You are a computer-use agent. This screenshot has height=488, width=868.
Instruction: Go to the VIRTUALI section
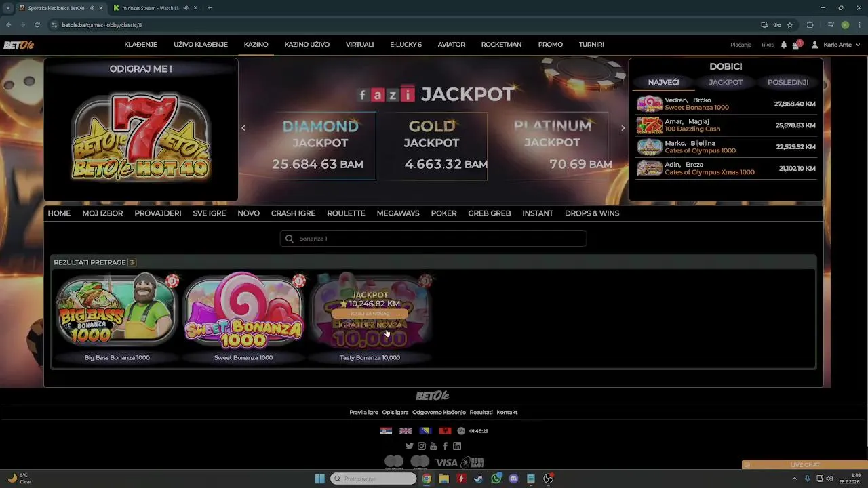click(359, 45)
